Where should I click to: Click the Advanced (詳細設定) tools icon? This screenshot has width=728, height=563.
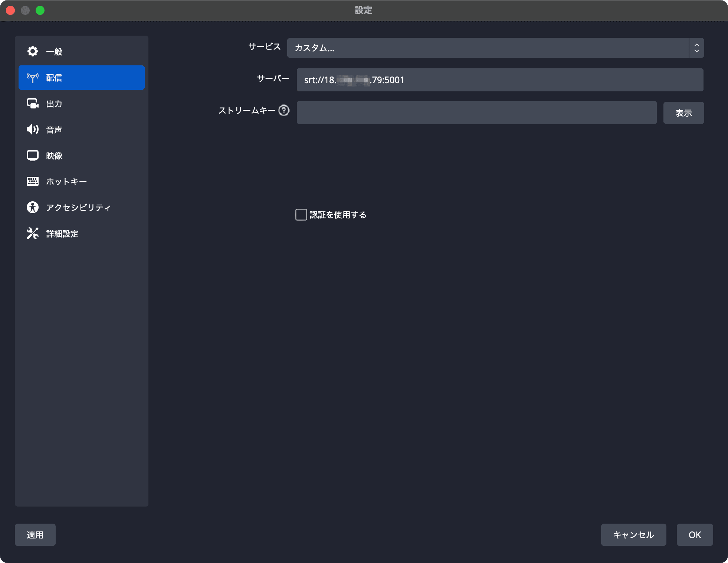pyautogui.click(x=33, y=233)
